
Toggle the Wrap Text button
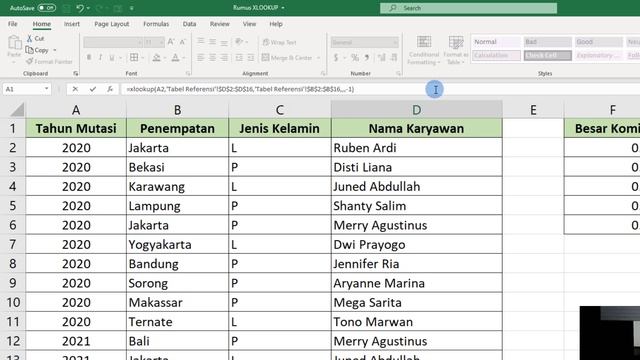tap(280, 42)
